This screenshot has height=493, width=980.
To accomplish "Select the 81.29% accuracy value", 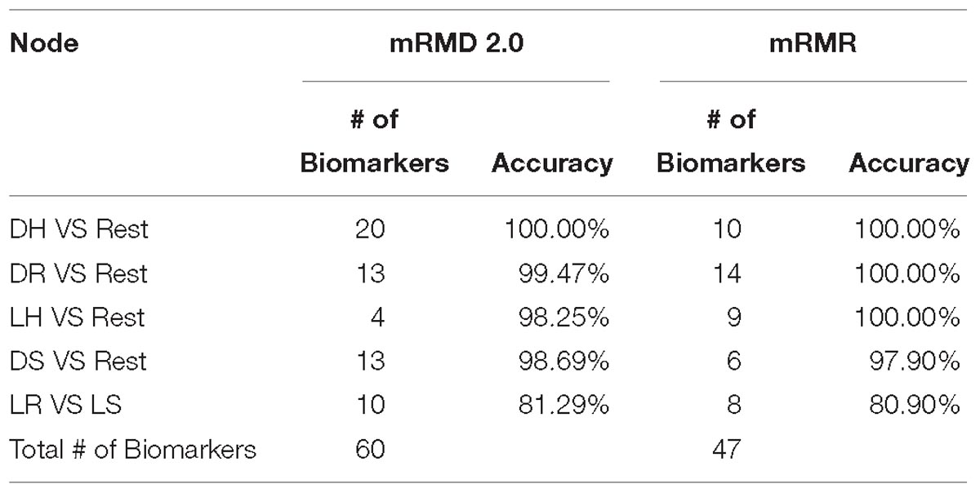I will point(565,406).
